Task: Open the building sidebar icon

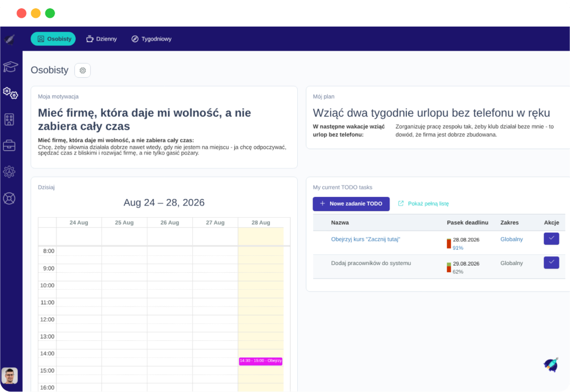Action: point(10,119)
